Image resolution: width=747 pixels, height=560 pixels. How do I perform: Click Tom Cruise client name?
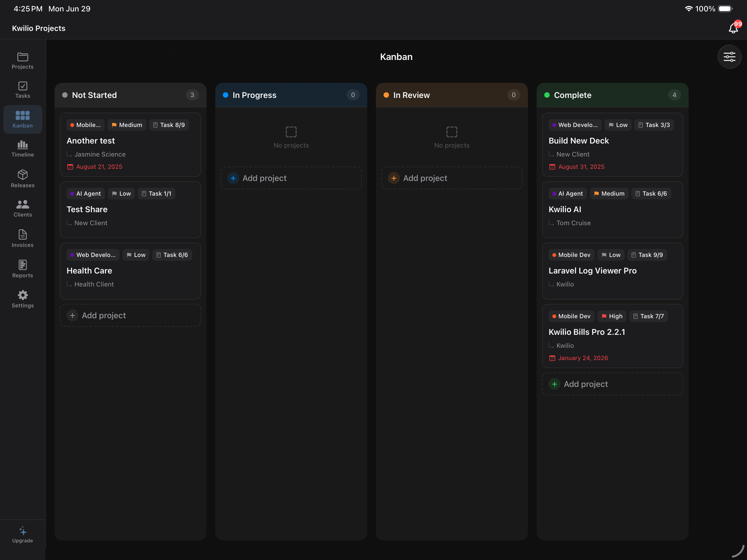(574, 223)
